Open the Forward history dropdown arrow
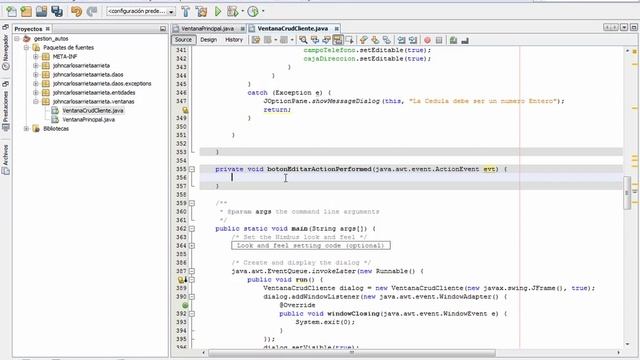 point(292,40)
